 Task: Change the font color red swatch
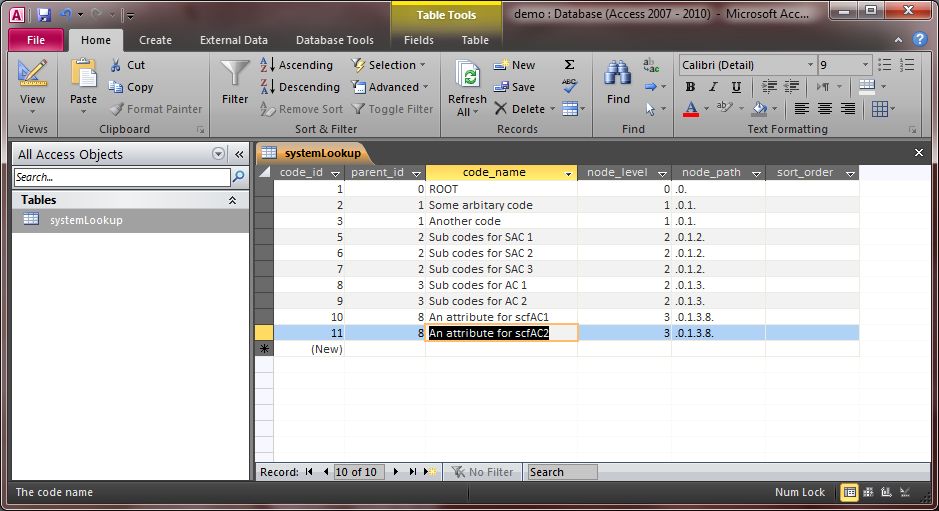click(x=690, y=109)
